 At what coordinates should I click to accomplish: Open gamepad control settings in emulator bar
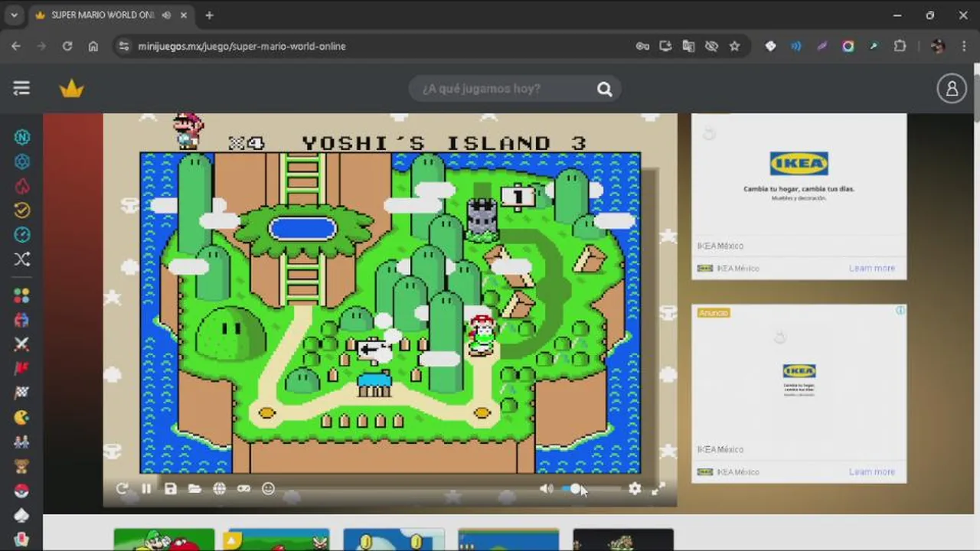click(x=243, y=488)
